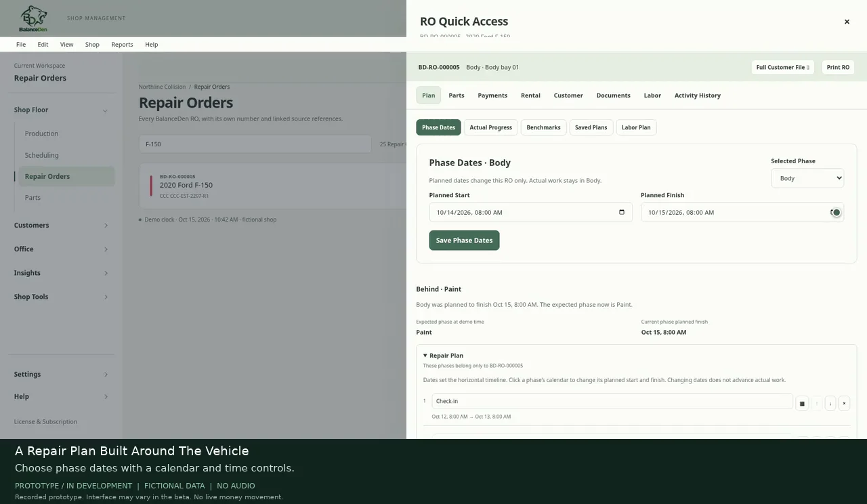This screenshot has height=504, width=867.
Task: Open the Shop menu
Action: [x=92, y=44]
